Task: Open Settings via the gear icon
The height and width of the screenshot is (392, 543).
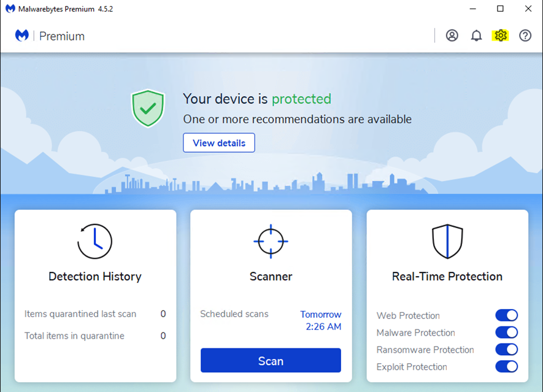Action: pos(501,36)
